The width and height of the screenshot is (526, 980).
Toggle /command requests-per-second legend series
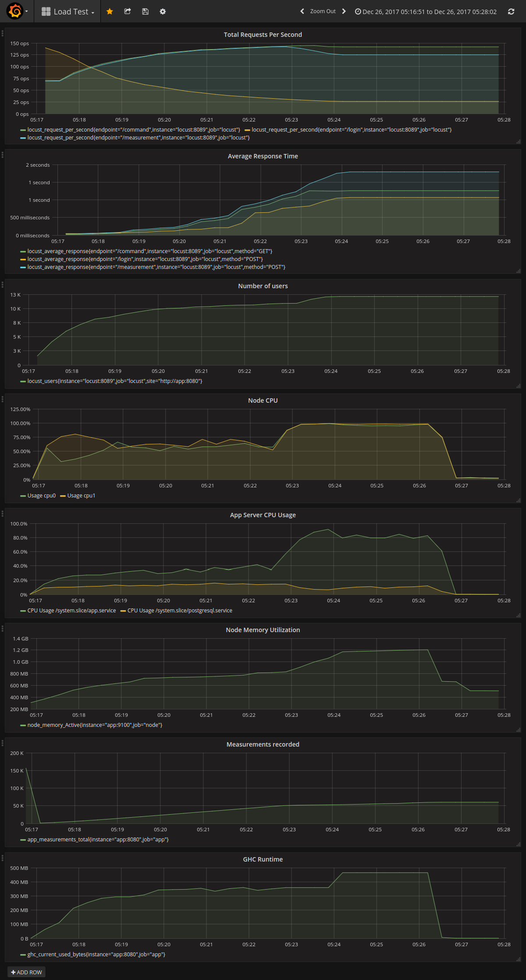[134, 130]
